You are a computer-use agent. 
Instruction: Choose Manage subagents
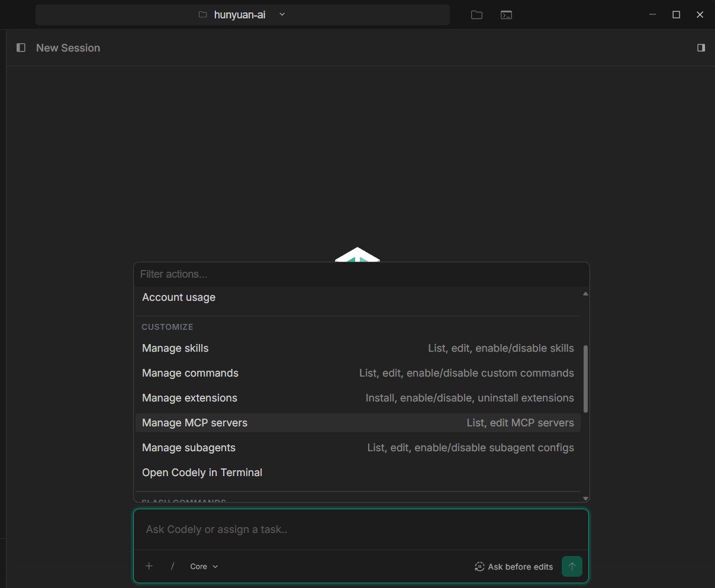[358, 448]
